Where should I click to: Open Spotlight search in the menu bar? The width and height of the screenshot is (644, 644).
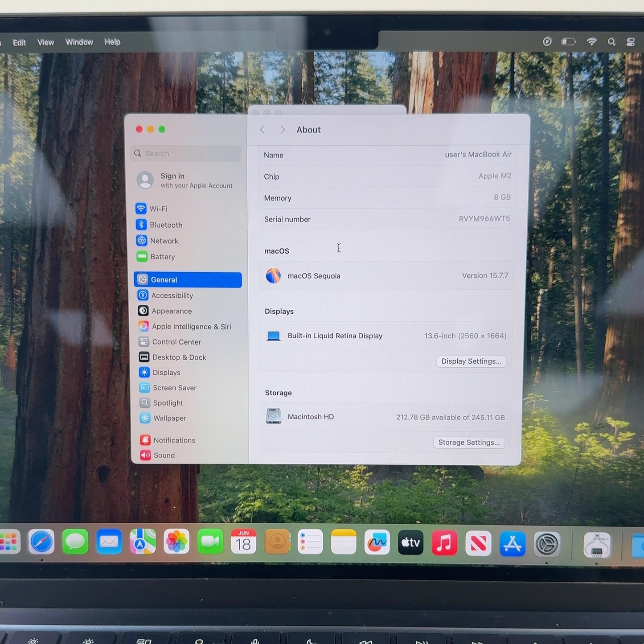[x=611, y=41]
